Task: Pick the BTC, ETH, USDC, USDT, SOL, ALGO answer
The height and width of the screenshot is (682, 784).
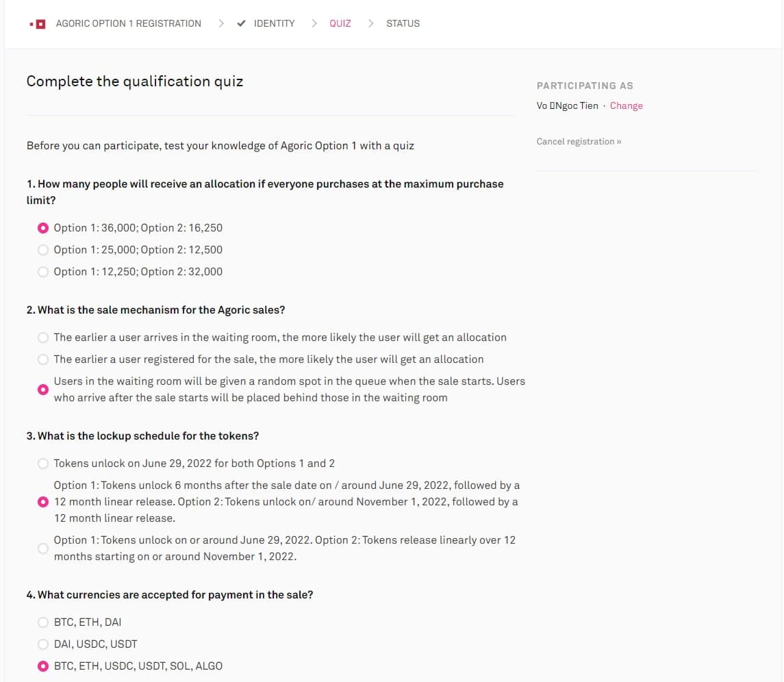Action: [43, 666]
